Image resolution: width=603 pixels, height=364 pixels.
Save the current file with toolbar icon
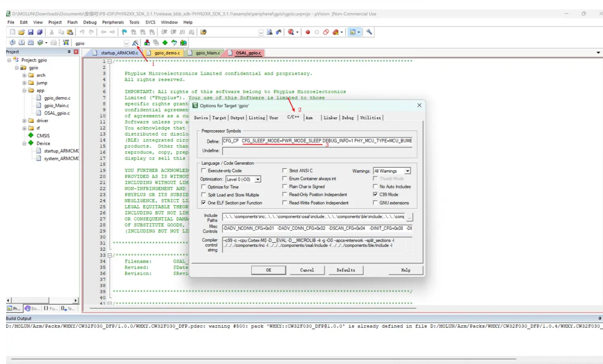click(31, 32)
